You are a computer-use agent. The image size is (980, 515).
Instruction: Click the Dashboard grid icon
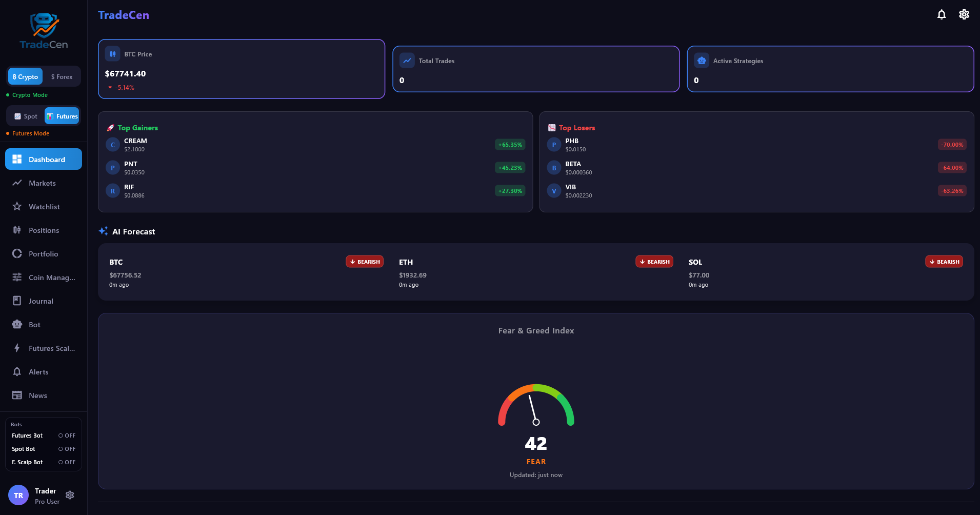tap(17, 159)
